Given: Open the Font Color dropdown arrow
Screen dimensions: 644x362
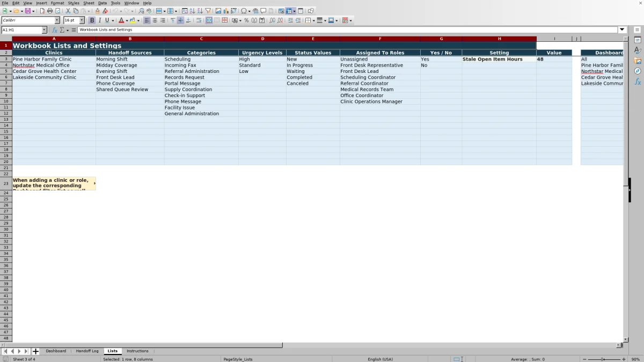Looking at the screenshot, I should coord(127,20).
